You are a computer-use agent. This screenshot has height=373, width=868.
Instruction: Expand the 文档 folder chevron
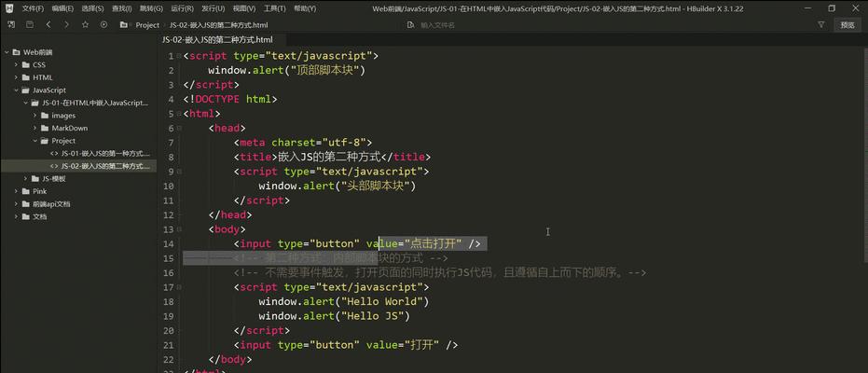(16, 217)
